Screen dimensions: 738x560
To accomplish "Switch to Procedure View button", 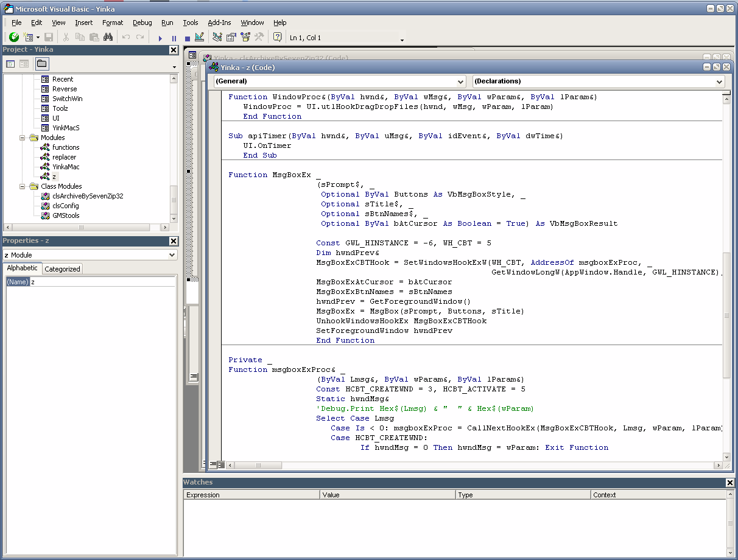I will click(213, 465).
